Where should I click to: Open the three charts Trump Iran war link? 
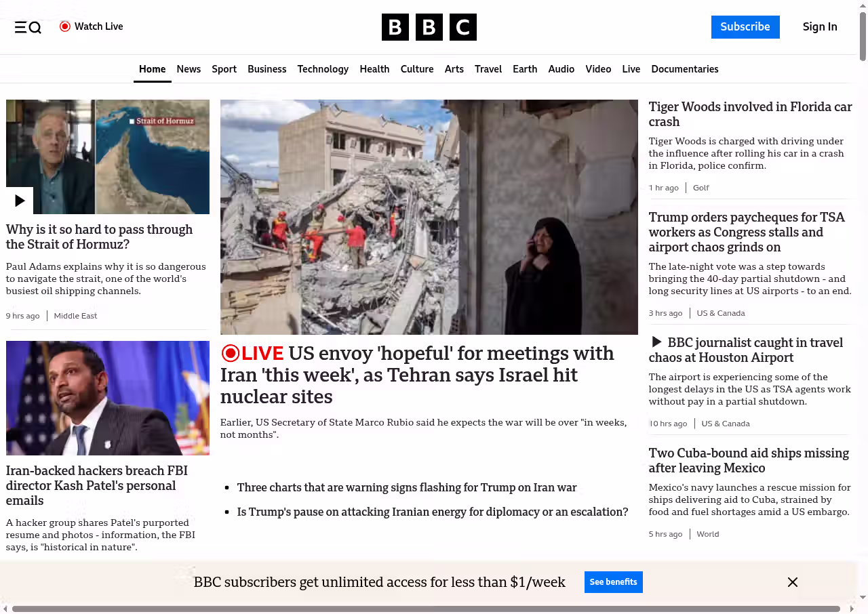click(406, 487)
